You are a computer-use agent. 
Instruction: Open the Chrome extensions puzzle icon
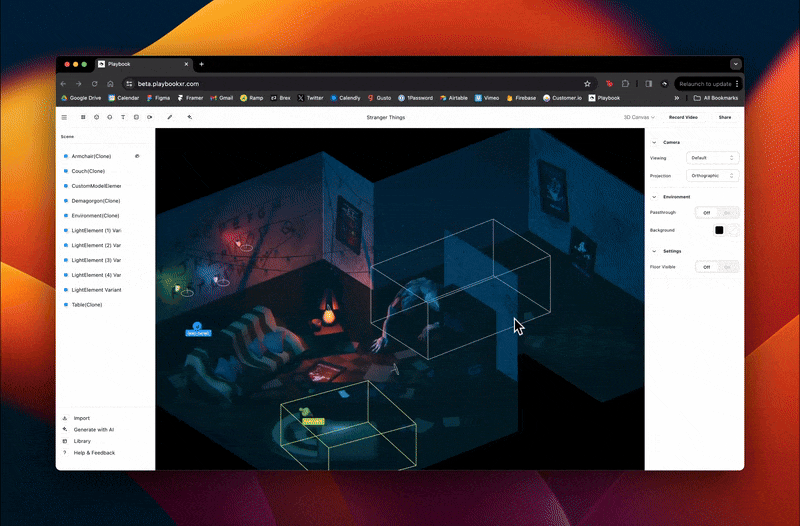point(626,84)
